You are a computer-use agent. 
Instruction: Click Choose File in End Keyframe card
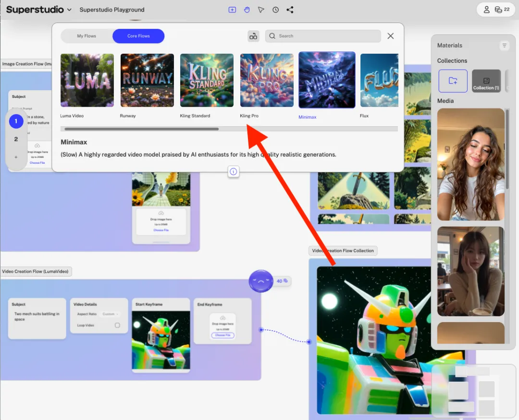[x=223, y=335]
